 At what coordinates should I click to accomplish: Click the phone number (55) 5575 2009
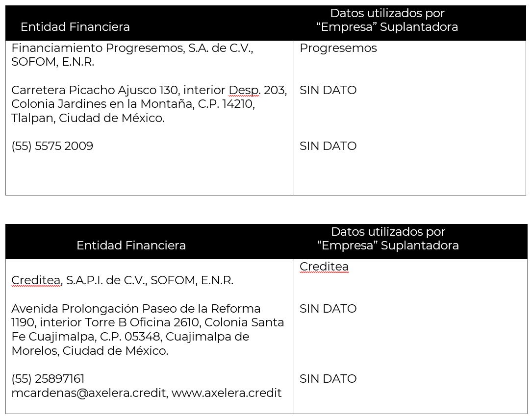(52, 146)
